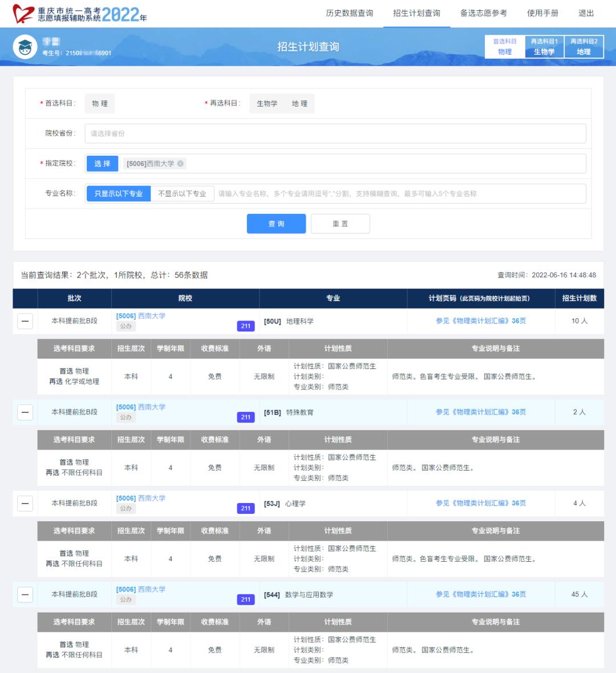Open the 院校省份 province dropdown

pyautogui.click(x=335, y=133)
